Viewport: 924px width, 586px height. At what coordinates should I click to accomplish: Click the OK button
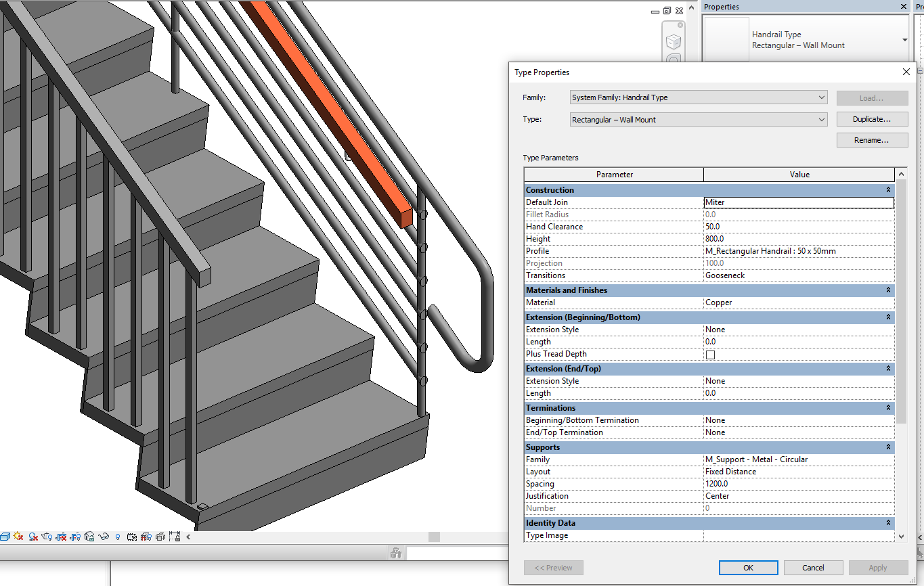748,568
